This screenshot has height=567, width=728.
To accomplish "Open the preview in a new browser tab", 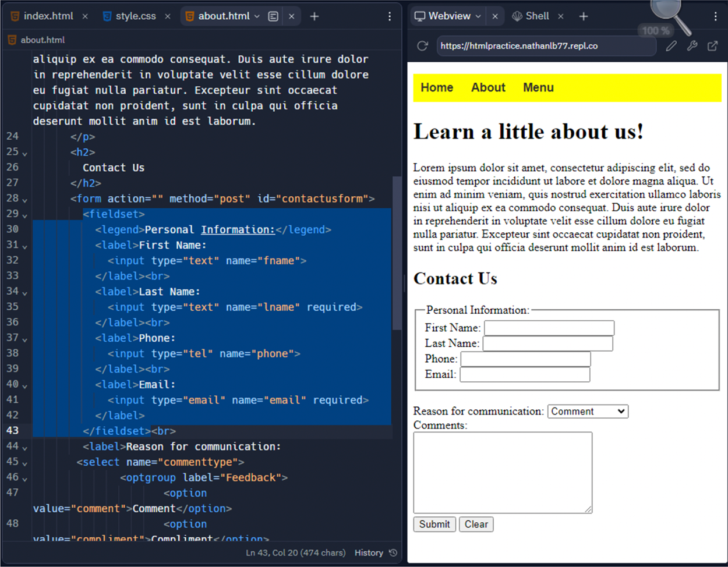I will (713, 46).
